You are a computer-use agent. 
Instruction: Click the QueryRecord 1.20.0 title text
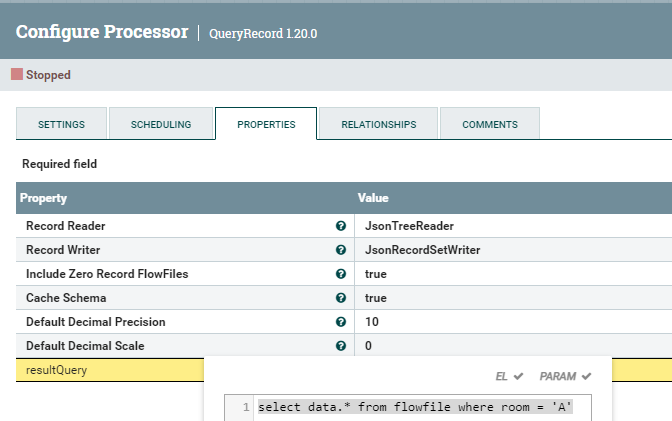coord(263,33)
